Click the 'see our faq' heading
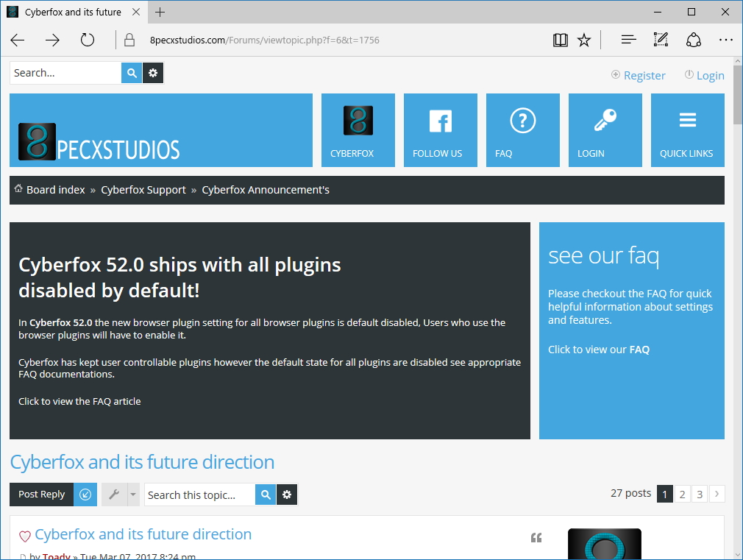Viewport: 743px width, 560px height. pos(603,255)
